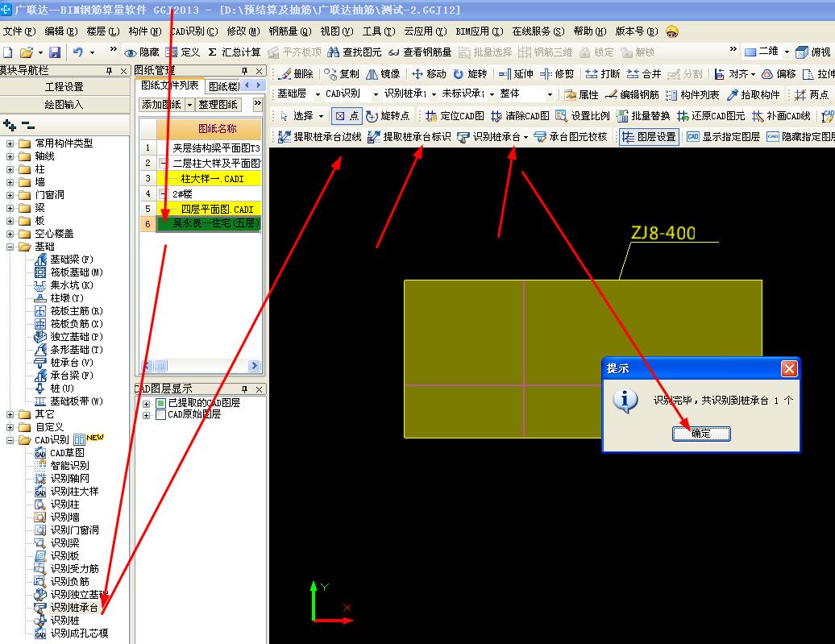The image size is (835, 644).
Task: Toggle CAD原始图层 checkbox
Action: click(160, 415)
